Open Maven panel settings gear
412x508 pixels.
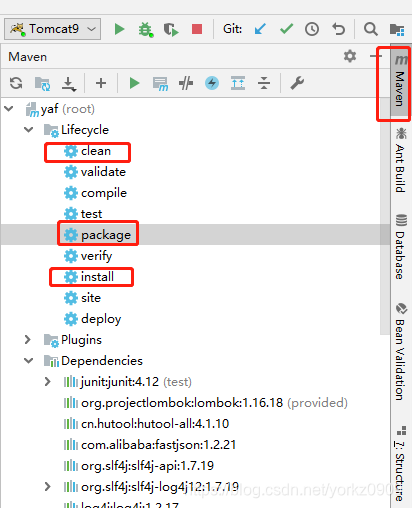click(x=350, y=56)
